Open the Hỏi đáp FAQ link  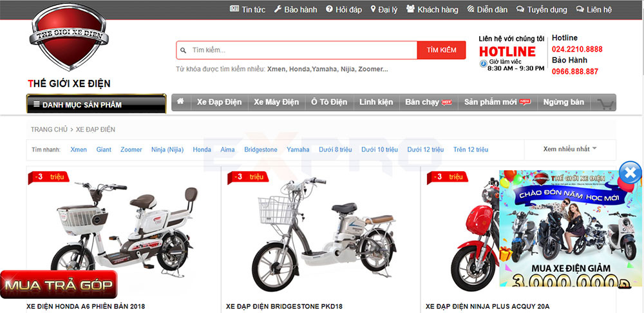[344, 10]
